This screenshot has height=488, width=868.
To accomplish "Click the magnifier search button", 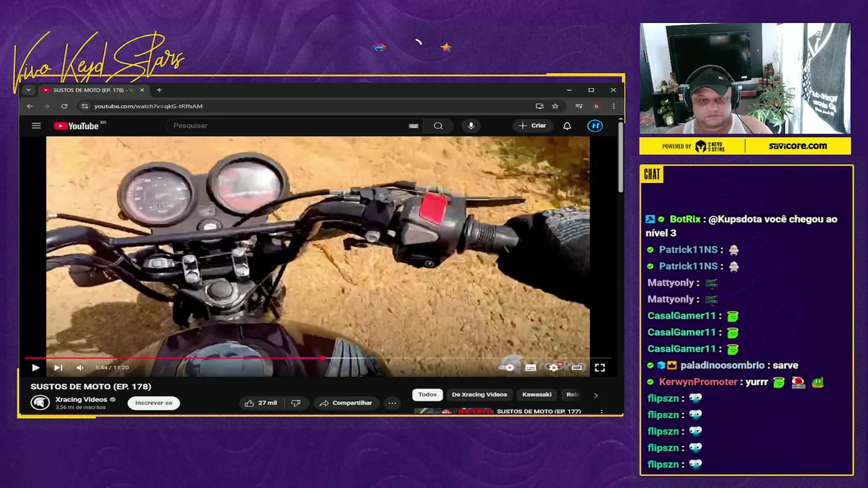I will (x=438, y=125).
